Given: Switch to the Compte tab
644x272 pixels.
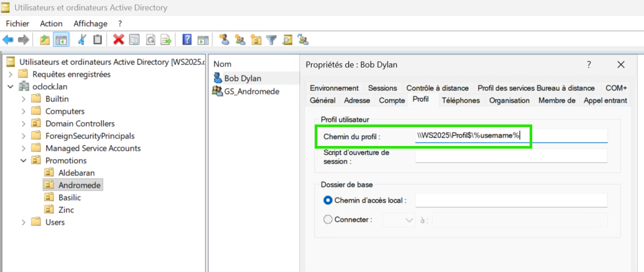Looking at the screenshot, I should tap(392, 101).
